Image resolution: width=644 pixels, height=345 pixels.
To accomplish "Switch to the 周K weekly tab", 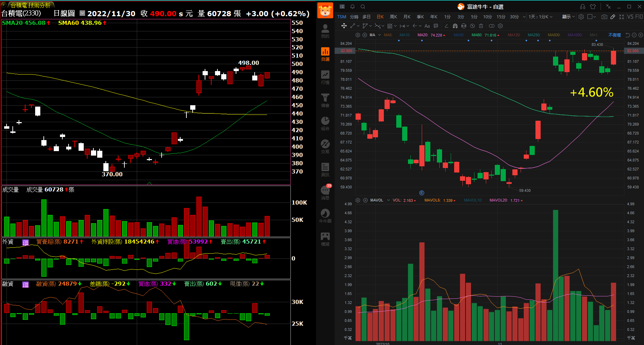I will point(393,17).
